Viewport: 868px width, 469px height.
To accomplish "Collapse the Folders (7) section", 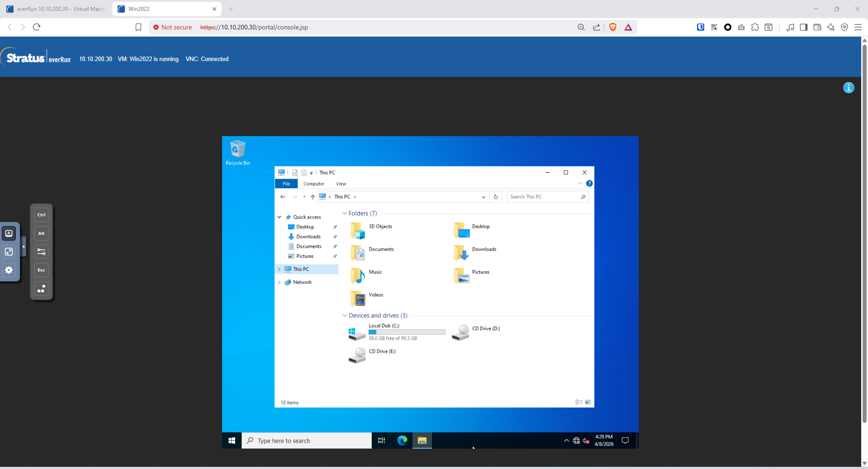I will tap(345, 213).
